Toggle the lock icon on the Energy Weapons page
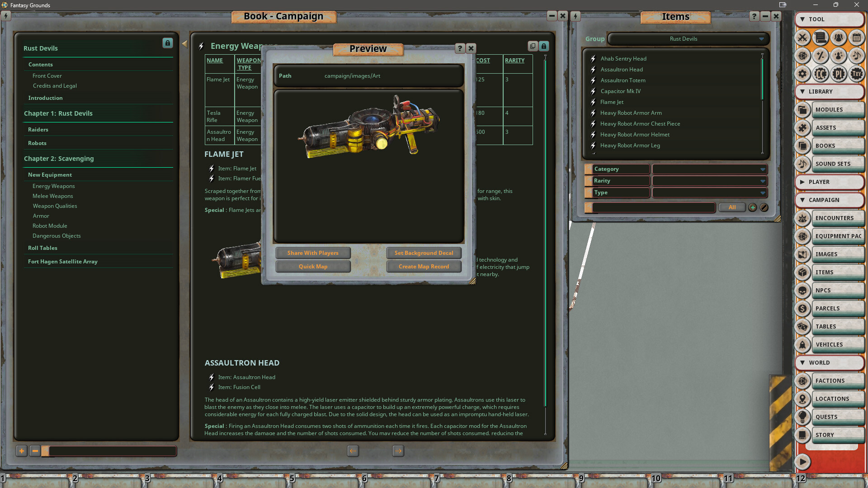This screenshot has width=868, height=488. coord(543,46)
